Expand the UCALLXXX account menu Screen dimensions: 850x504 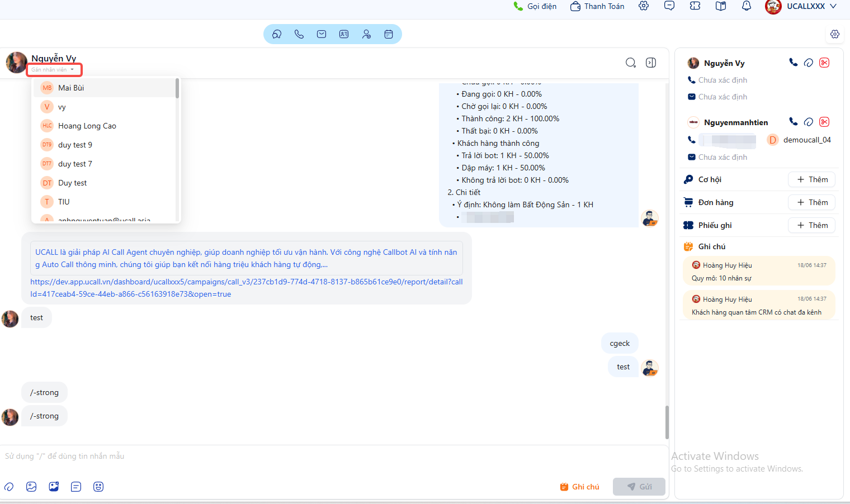[833, 6]
